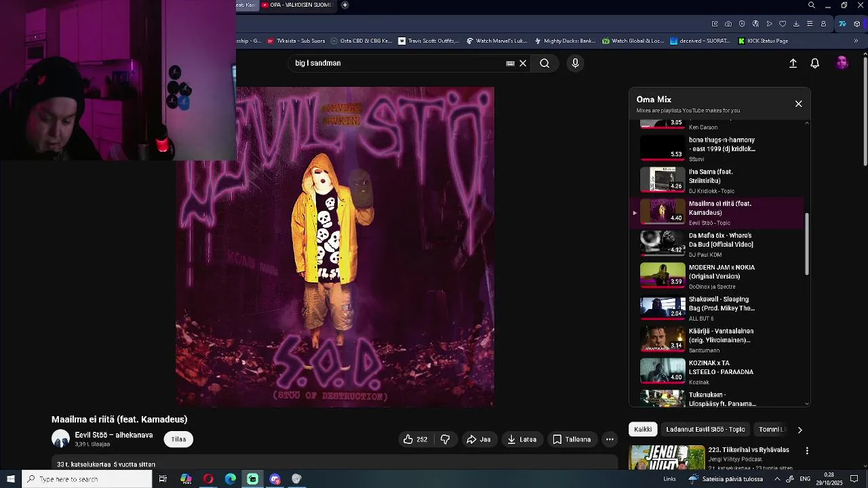Clear the search text with the X icon
Image resolution: width=868 pixels, height=488 pixels.
[x=523, y=63]
